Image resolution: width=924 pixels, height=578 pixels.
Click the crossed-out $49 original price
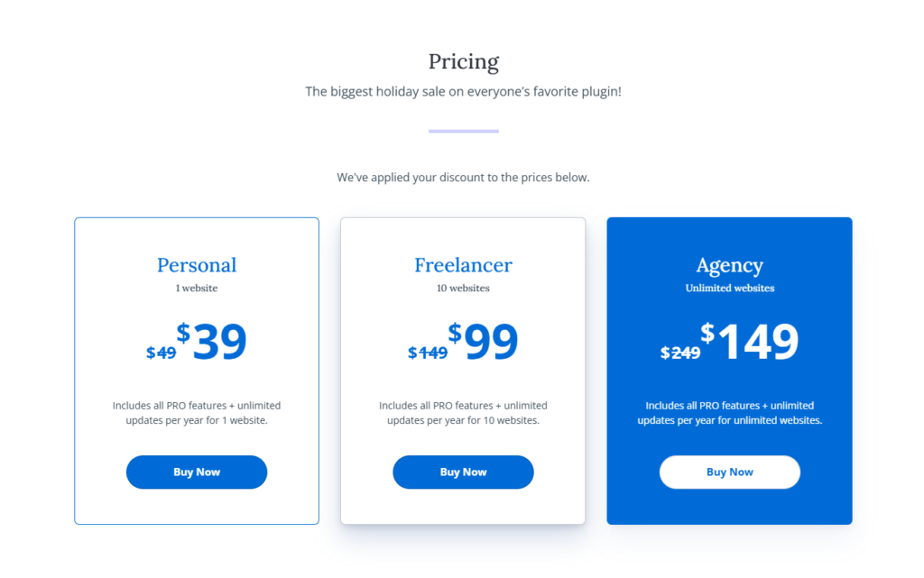pyautogui.click(x=162, y=353)
